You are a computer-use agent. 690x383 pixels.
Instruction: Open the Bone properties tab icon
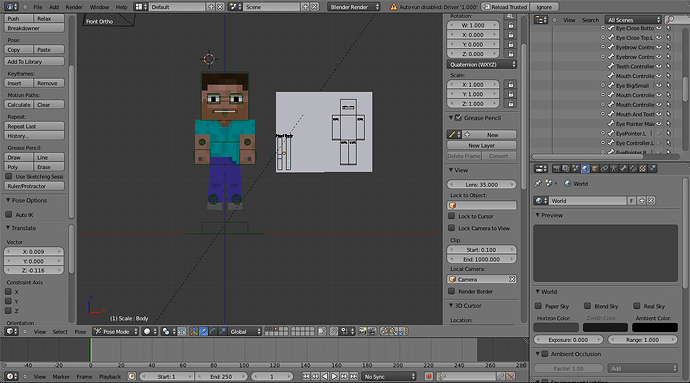pos(623,169)
